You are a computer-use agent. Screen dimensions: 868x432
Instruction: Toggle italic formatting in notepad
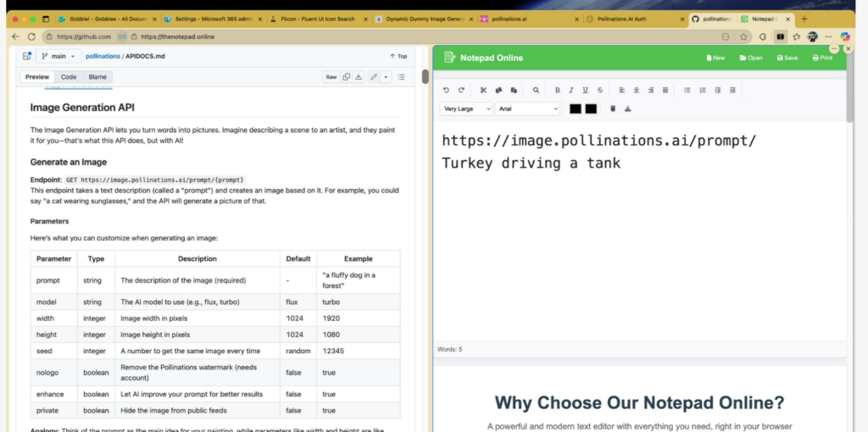[571, 90]
